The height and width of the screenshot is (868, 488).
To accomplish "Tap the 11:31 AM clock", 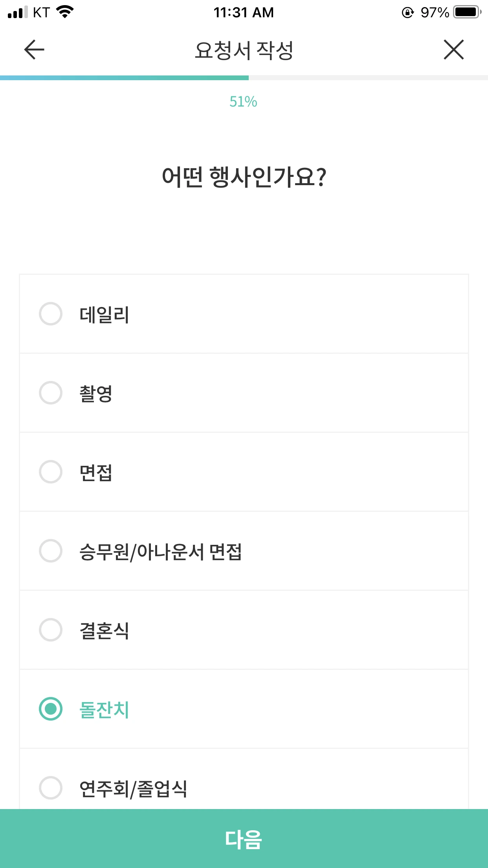I will (x=244, y=13).
